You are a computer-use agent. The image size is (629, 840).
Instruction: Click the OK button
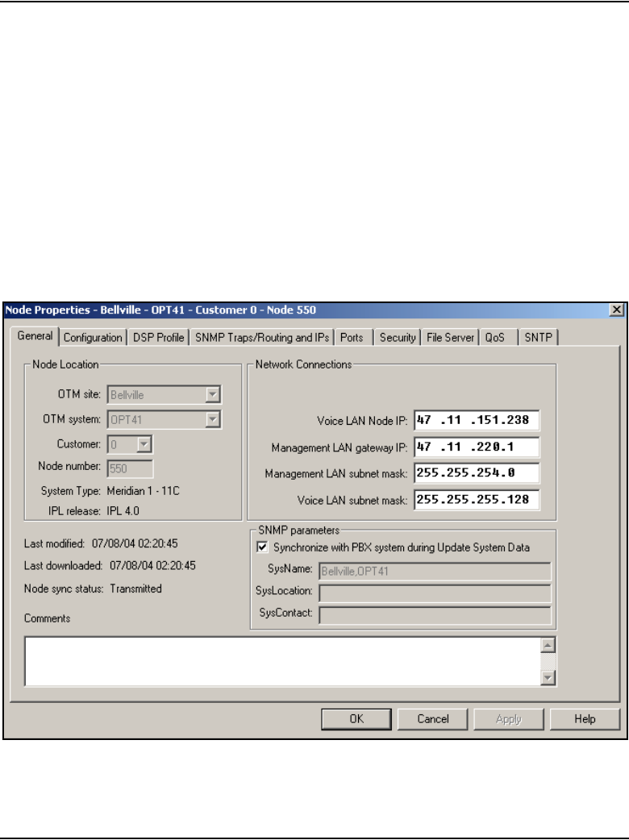(x=356, y=719)
